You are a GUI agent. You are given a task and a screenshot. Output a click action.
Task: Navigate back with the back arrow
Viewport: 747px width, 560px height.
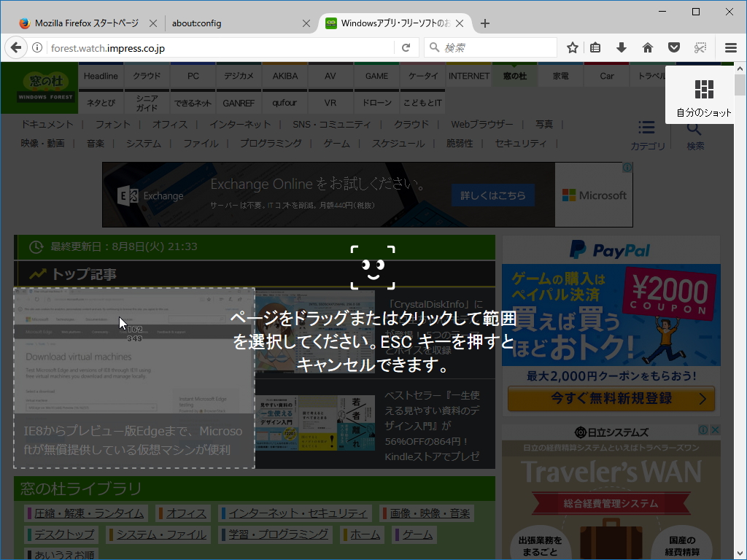coord(15,47)
